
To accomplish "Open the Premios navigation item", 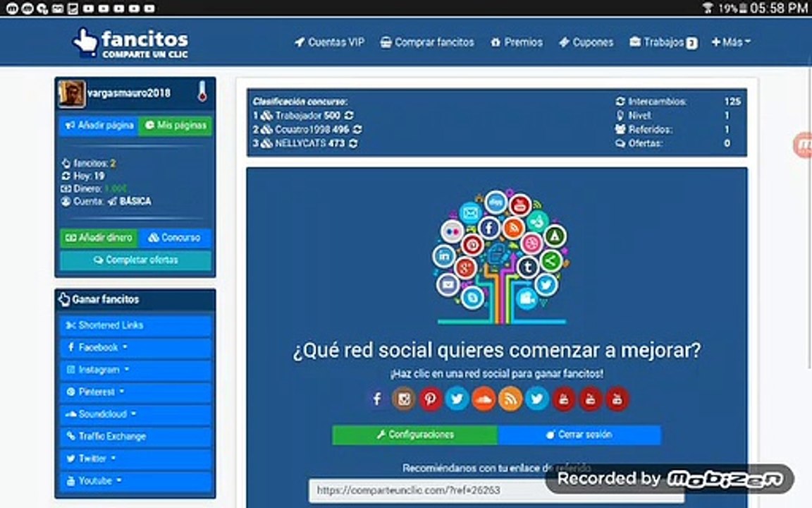I will (x=517, y=42).
